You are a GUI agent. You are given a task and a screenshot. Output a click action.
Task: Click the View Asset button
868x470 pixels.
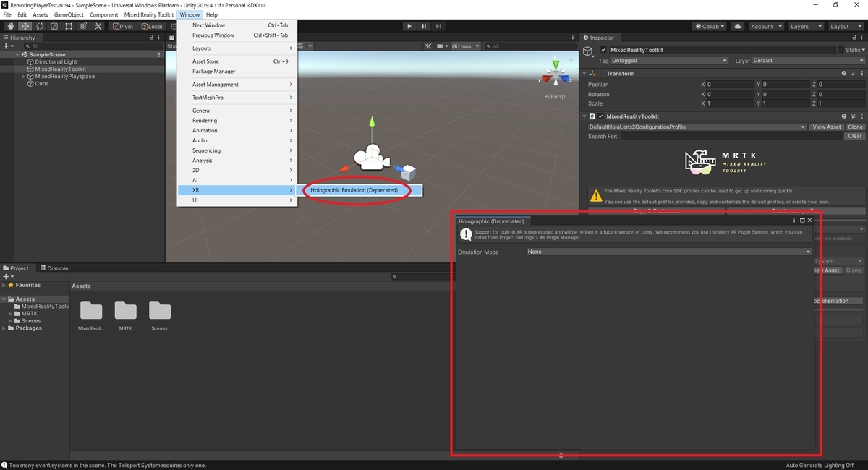827,127
